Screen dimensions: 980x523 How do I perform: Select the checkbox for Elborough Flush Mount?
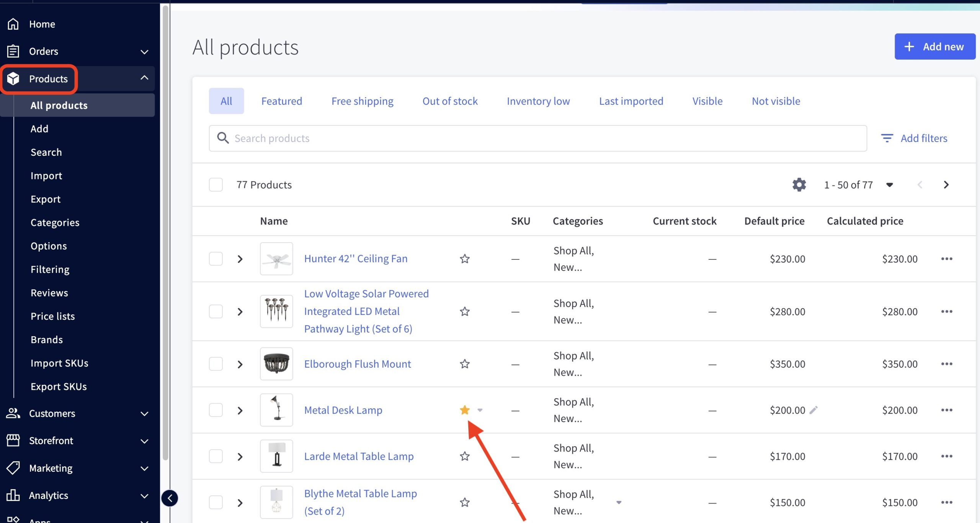click(x=216, y=364)
